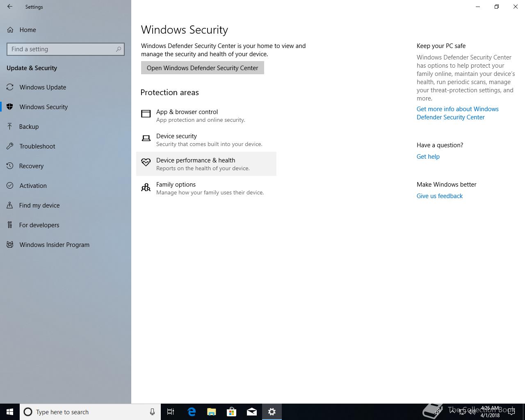Open Get more info about Windows Defender link
Viewport: 525px width, 420px height.
tap(458, 113)
